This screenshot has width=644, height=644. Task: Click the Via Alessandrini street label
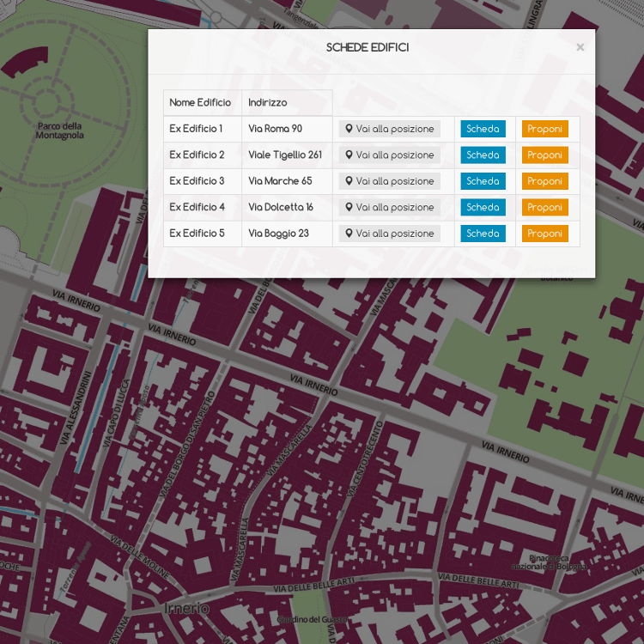tap(76, 407)
